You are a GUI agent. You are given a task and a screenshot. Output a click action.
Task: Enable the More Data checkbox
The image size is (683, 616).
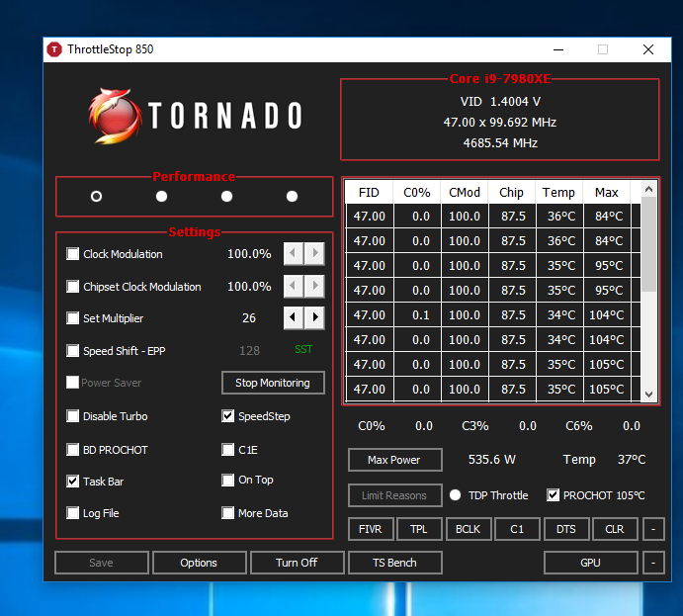pos(227,513)
